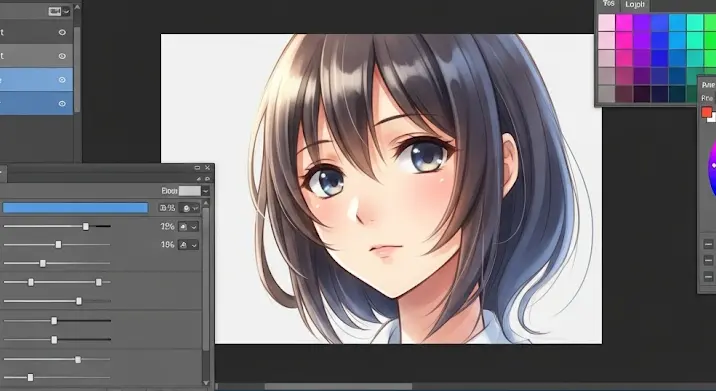Pick the purple swatch in the top row

[642, 22]
